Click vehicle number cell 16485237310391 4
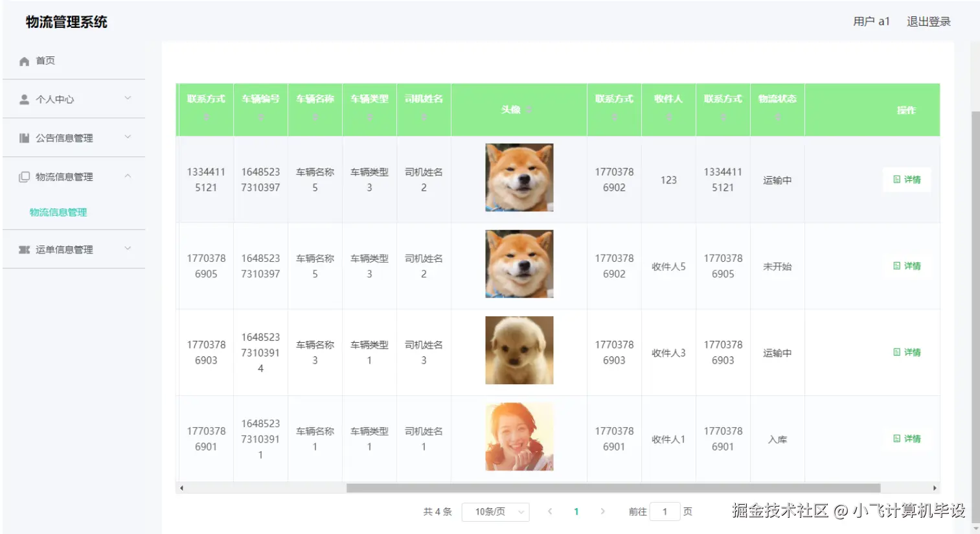Image resolution: width=980 pixels, height=534 pixels. click(260, 353)
